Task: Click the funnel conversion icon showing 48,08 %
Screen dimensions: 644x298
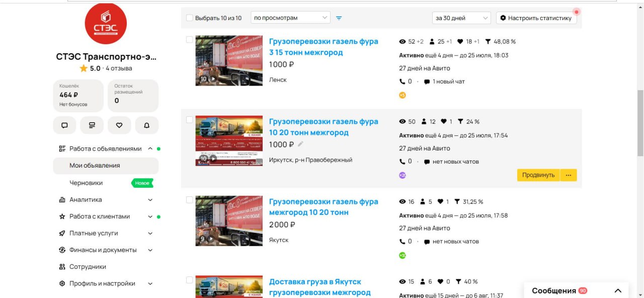Action: tap(488, 41)
